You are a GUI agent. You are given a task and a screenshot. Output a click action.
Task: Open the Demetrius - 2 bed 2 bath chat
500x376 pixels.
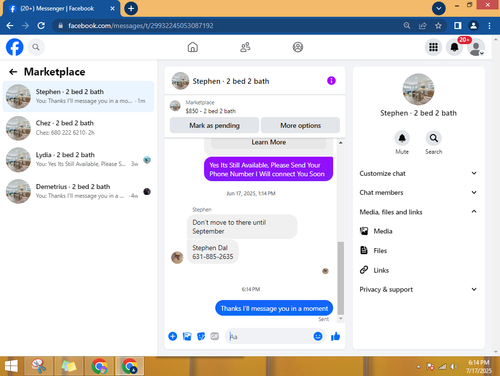pyautogui.click(x=78, y=191)
